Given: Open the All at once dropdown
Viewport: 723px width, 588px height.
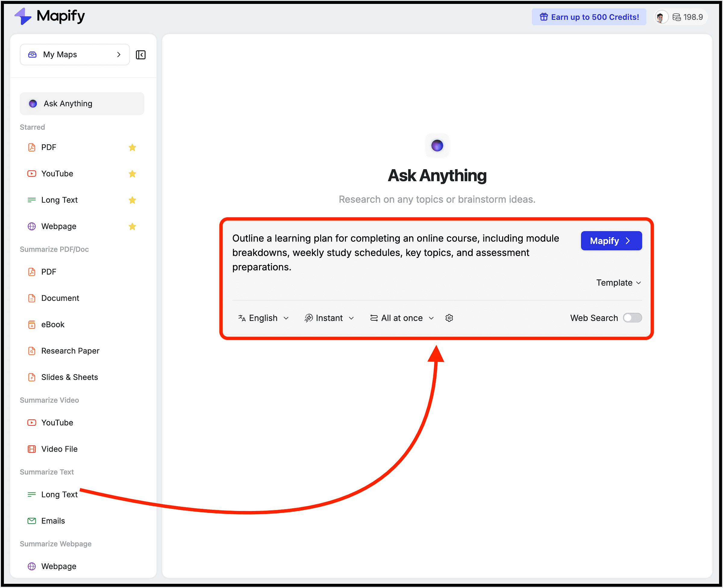Looking at the screenshot, I should point(402,318).
